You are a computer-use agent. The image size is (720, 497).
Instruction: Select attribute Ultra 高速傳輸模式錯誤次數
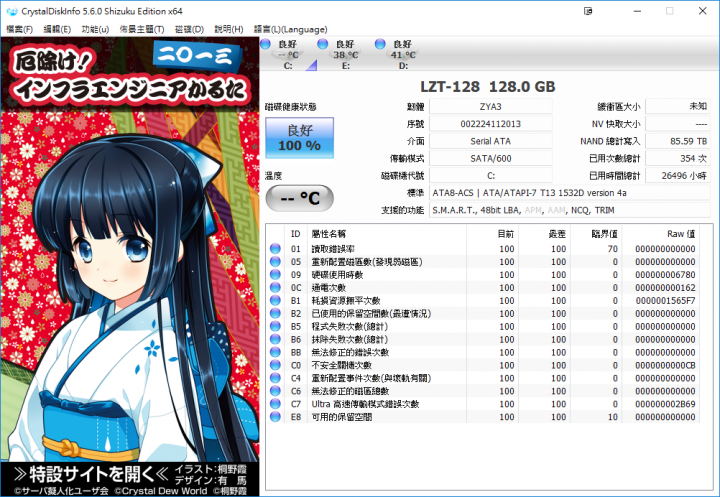click(365, 404)
